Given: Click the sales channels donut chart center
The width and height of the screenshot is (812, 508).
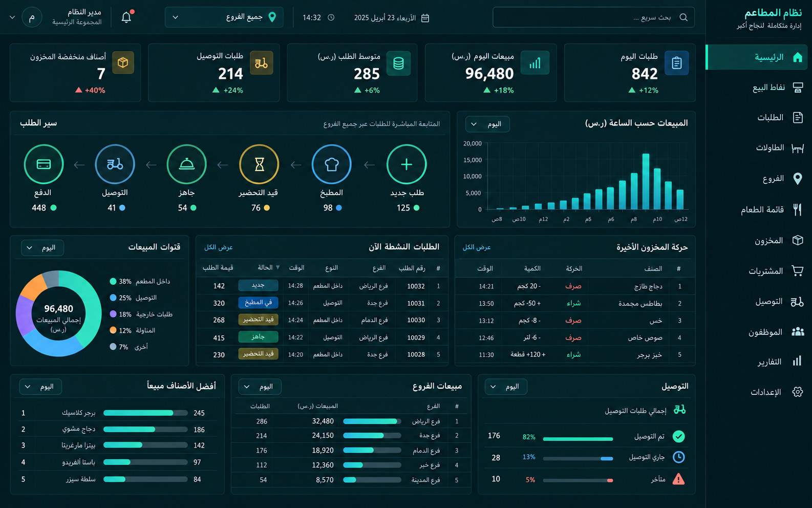Looking at the screenshot, I should point(58,314).
